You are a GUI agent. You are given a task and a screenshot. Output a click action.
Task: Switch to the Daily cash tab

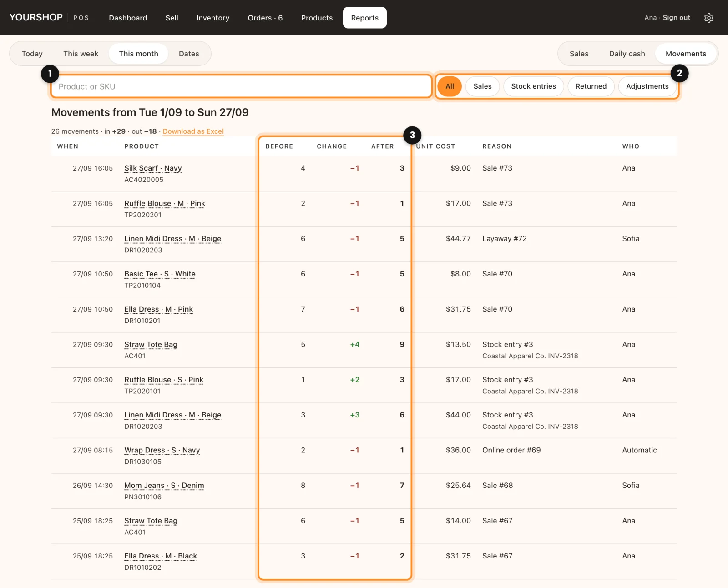click(627, 54)
